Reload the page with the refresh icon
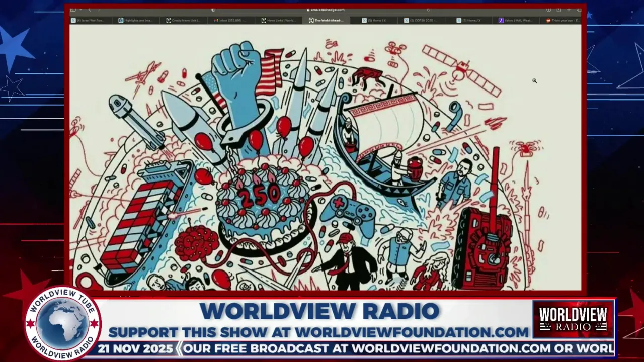The image size is (644, 362). [429, 10]
